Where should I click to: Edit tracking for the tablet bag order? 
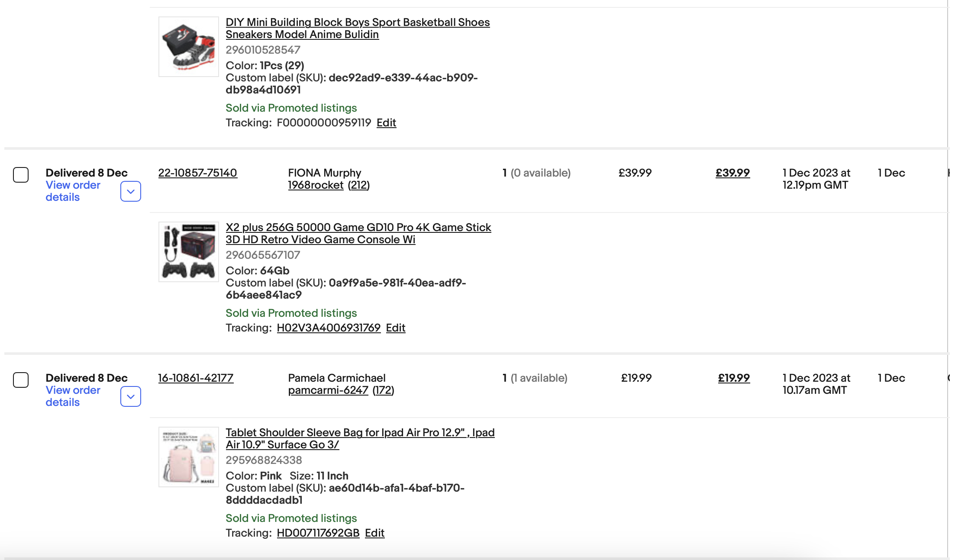[374, 533]
